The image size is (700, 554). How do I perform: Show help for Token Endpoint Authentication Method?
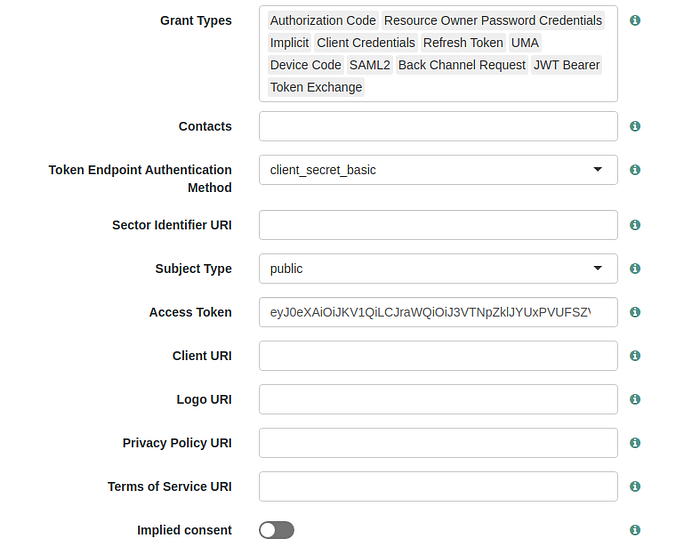tap(635, 170)
